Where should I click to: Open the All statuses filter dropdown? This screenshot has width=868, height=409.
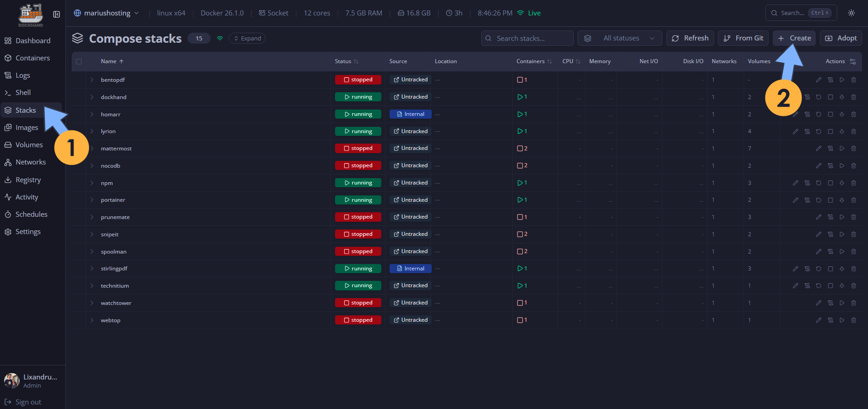(x=619, y=38)
